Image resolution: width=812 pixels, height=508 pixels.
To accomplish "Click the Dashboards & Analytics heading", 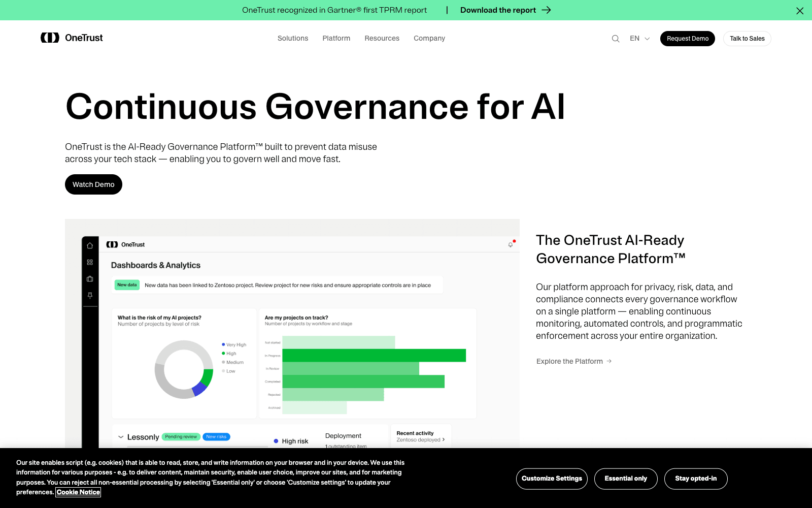I will (156, 265).
